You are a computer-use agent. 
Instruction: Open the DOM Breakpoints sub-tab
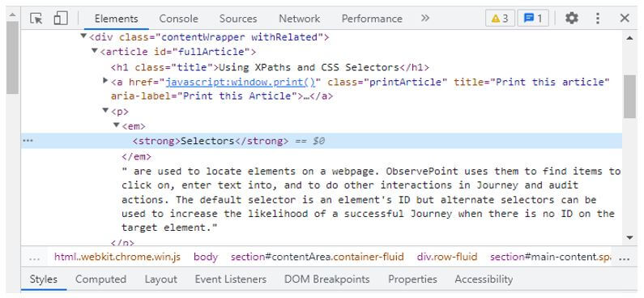tap(327, 279)
